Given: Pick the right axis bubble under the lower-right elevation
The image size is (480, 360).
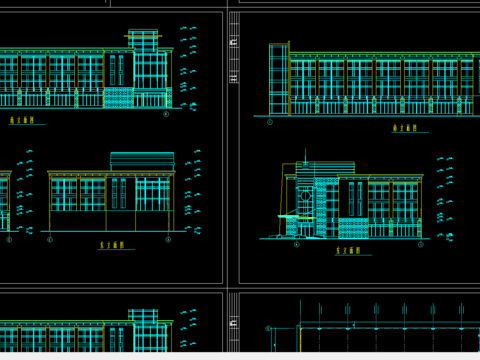Looking at the screenshot, I should click(421, 244).
